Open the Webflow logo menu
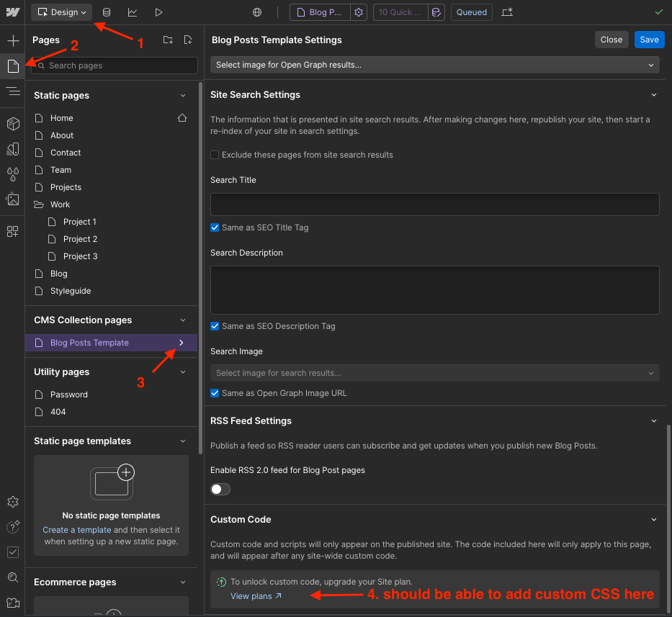 pos(12,12)
